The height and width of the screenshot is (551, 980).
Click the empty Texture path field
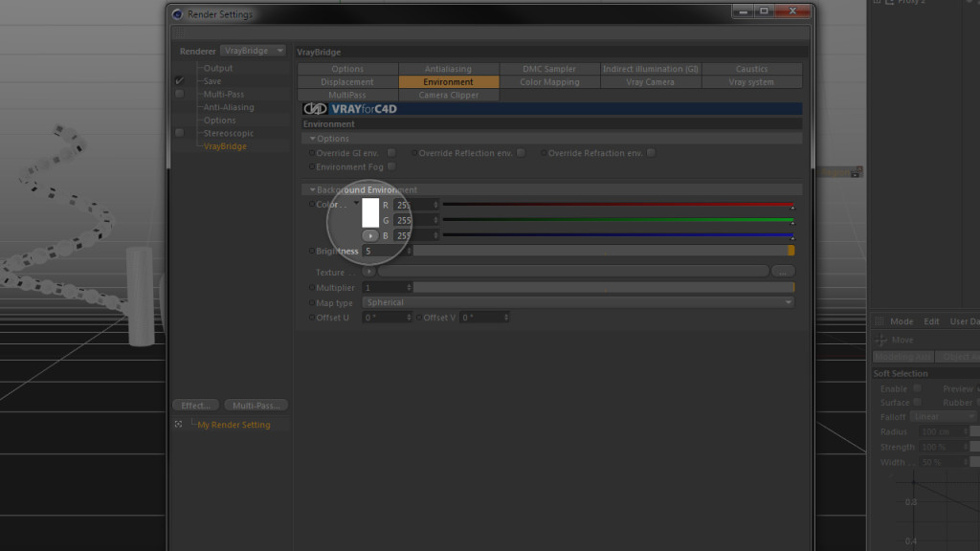point(573,271)
